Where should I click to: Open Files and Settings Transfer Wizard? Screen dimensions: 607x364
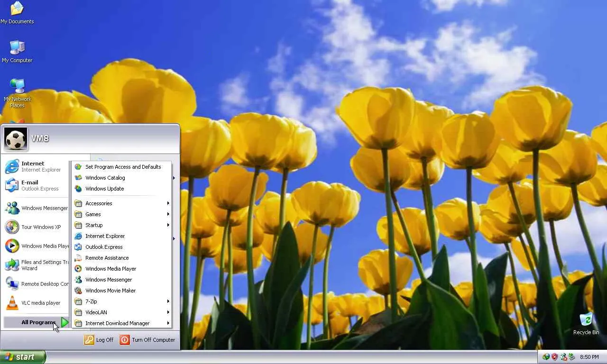pyautogui.click(x=36, y=265)
